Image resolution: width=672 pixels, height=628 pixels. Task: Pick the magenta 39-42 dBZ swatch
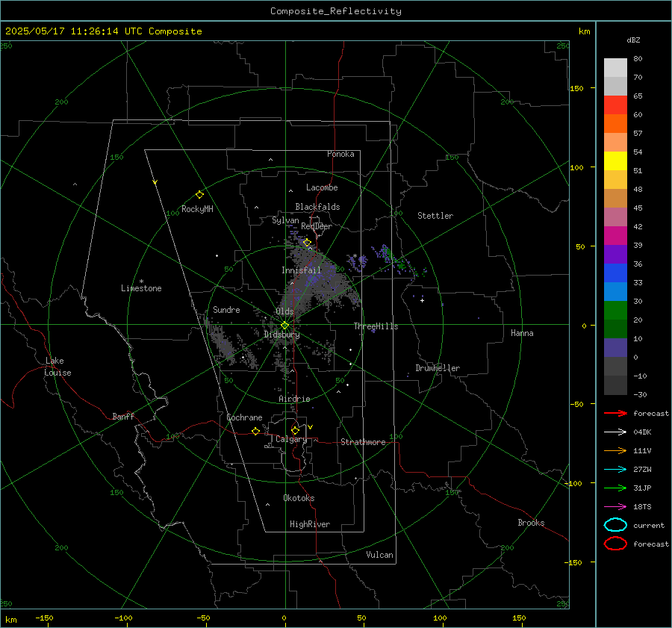pyautogui.click(x=615, y=235)
